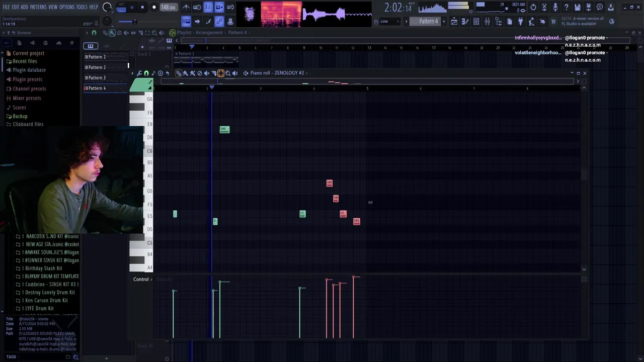The image size is (644, 362).
Task: Expand the Ken Carson Drum Kit folder
Action: [46, 301]
